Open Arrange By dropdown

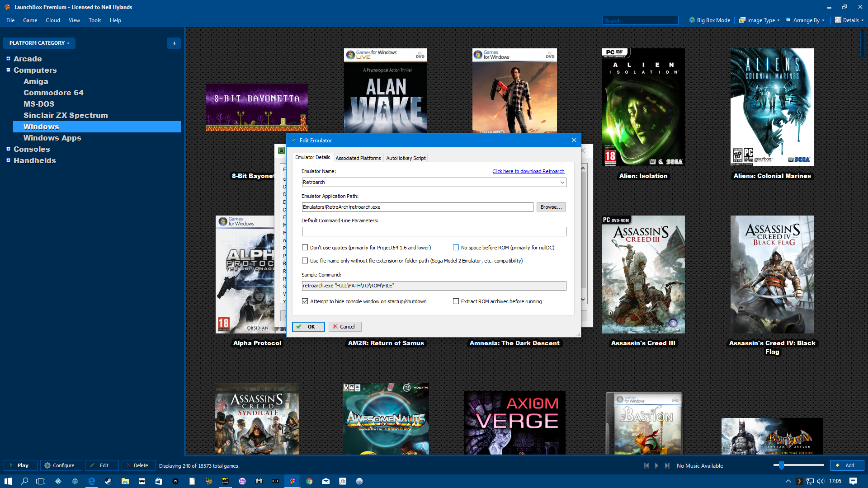tap(806, 20)
